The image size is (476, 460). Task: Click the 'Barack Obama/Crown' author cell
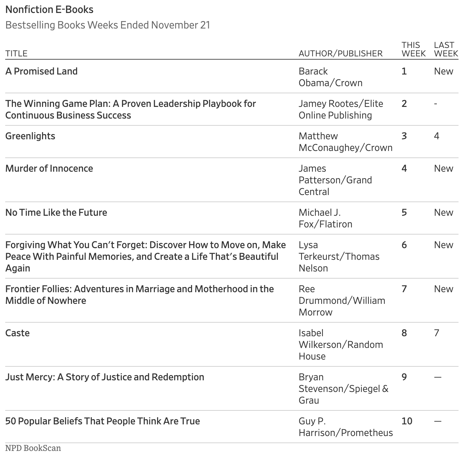331,77
